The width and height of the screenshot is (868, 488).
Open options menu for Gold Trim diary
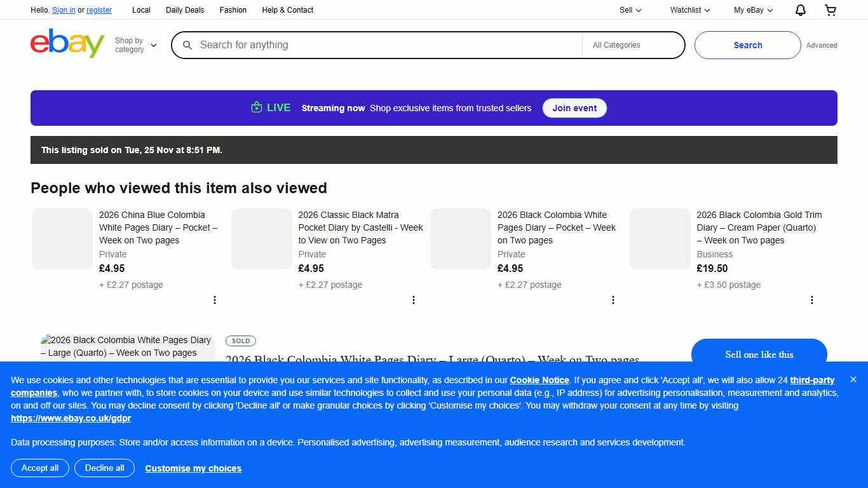[812, 300]
